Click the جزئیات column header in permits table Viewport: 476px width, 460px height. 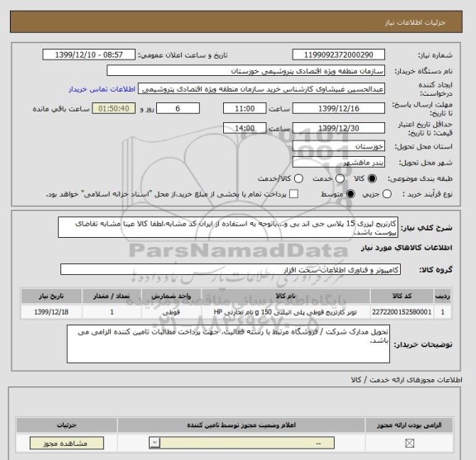tap(66, 425)
